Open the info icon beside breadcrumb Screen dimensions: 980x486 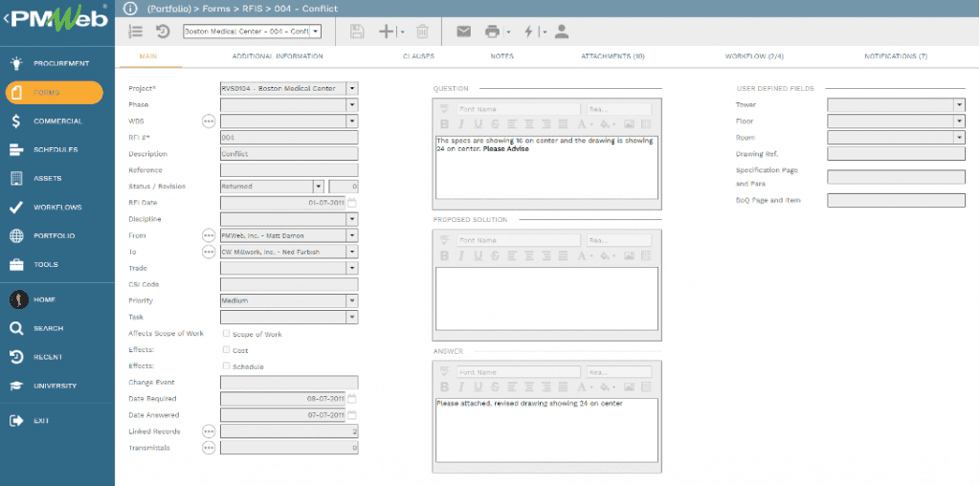click(x=130, y=8)
